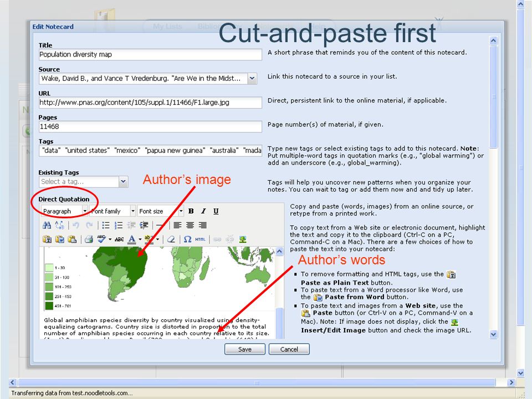The width and height of the screenshot is (532, 399).
Task: Apply the text color (A icon)
Action: (132, 239)
